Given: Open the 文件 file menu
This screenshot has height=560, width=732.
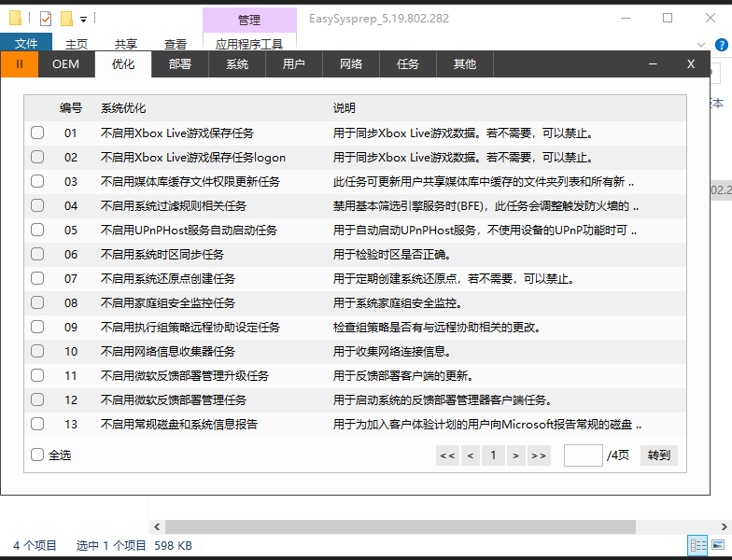Looking at the screenshot, I should (x=26, y=44).
